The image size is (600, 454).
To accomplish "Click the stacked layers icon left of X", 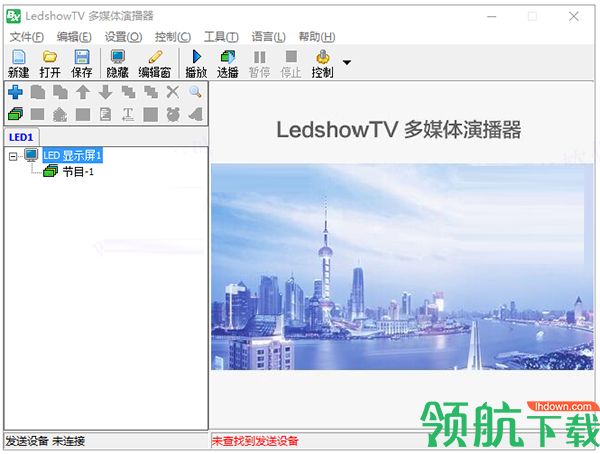I will tap(151, 92).
